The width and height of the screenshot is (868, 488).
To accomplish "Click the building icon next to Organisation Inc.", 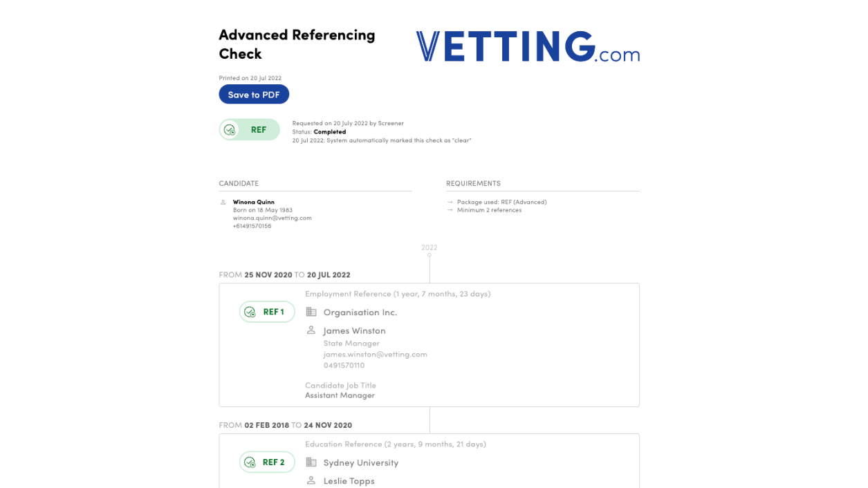I will [x=311, y=312].
